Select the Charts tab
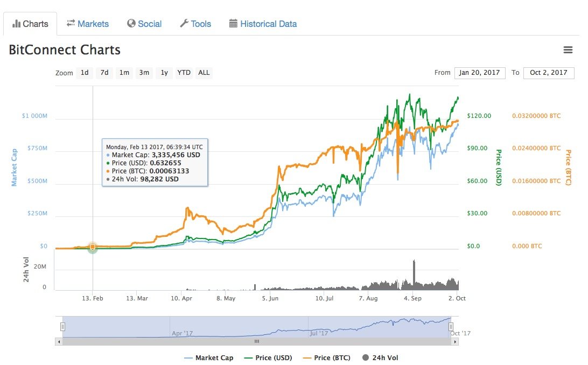Image resolution: width=588 pixels, height=365 pixels. (x=30, y=24)
